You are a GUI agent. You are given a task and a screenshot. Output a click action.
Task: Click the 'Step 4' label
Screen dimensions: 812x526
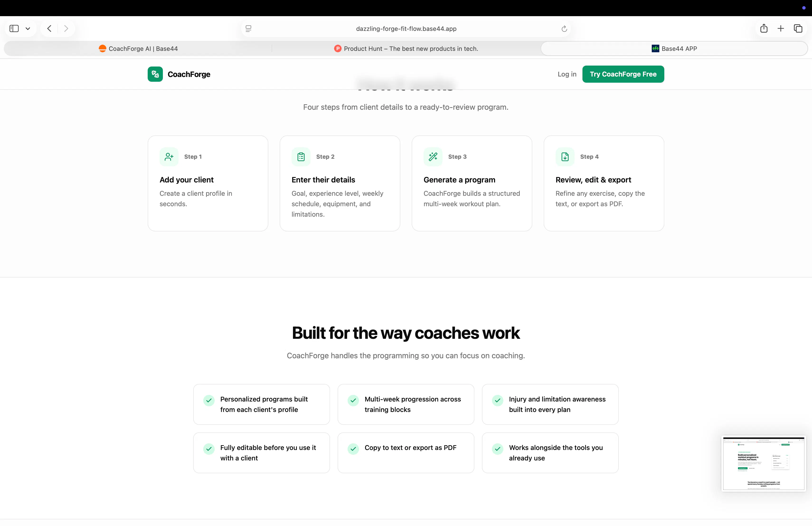pos(589,157)
